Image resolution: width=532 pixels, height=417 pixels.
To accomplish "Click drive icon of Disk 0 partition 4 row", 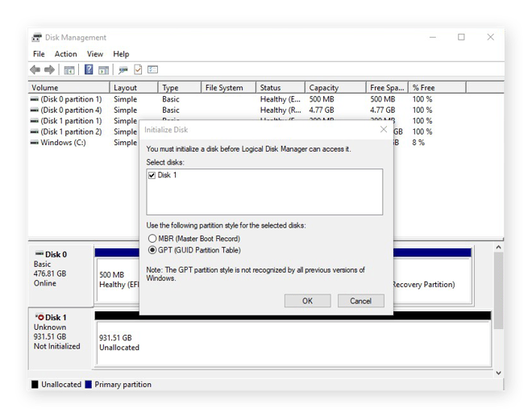I will click(35, 110).
